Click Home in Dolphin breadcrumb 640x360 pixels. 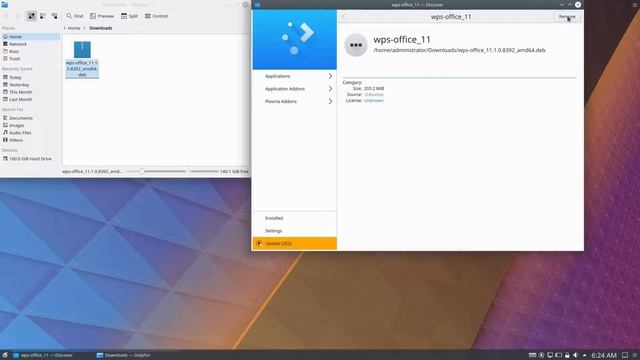74,28
